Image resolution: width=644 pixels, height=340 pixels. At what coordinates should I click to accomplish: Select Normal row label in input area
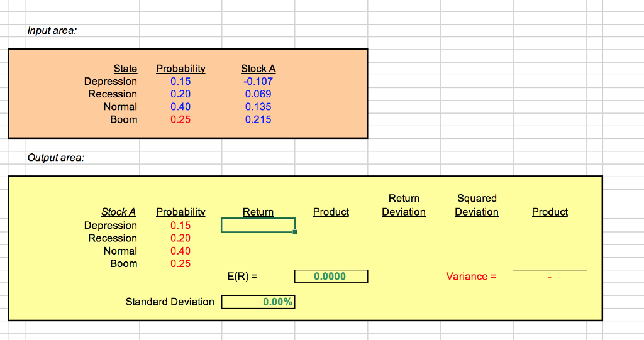click(120, 107)
